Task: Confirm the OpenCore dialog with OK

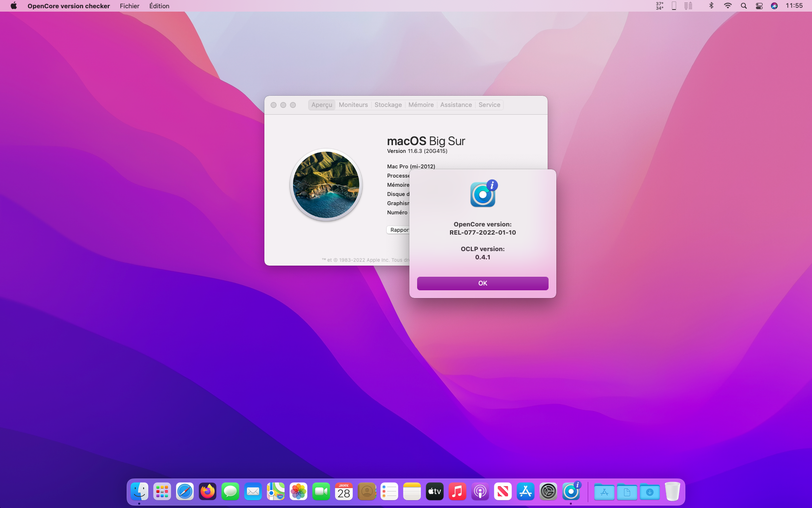Action: point(483,284)
